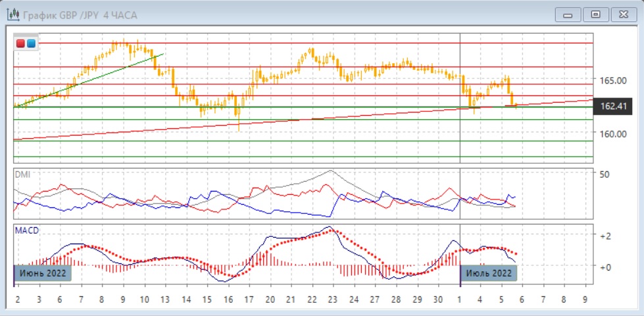Click the Июнь 2022 month marker
Viewport: 644px width, 316px height.
[x=42, y=273]
